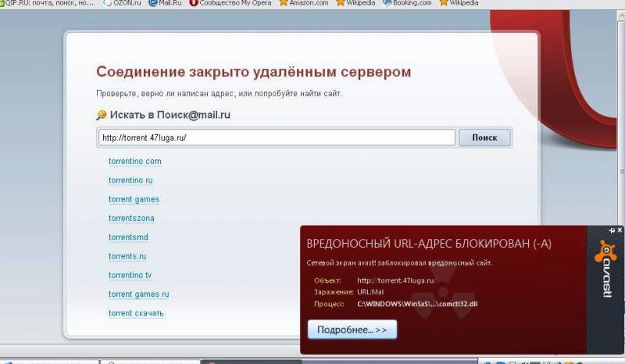Close the avast! alert popup

coord(620,231)
